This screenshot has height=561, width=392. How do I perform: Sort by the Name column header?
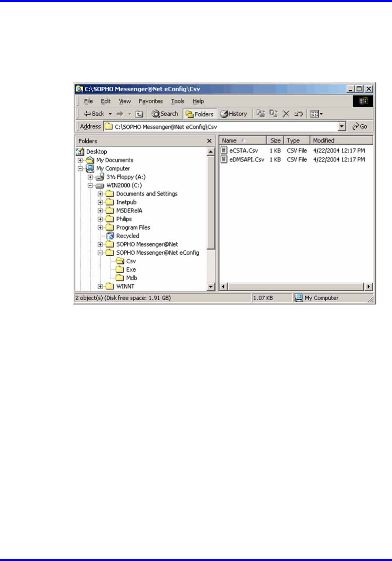pos(243,141)
